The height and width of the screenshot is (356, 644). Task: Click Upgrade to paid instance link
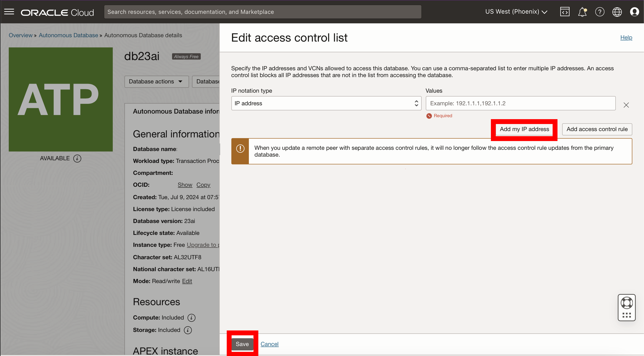pos(203,245)
